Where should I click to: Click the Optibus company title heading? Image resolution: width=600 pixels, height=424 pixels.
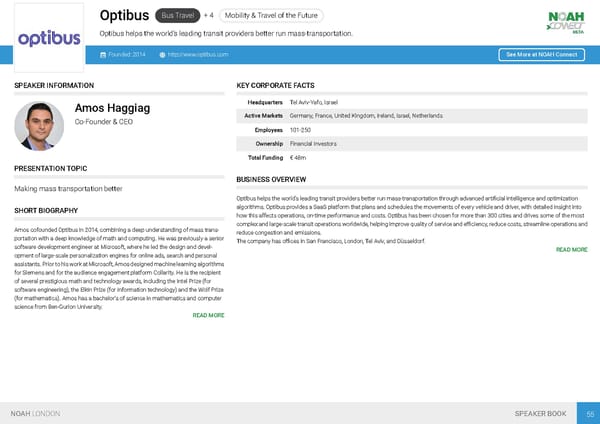[x=125, y=16]
